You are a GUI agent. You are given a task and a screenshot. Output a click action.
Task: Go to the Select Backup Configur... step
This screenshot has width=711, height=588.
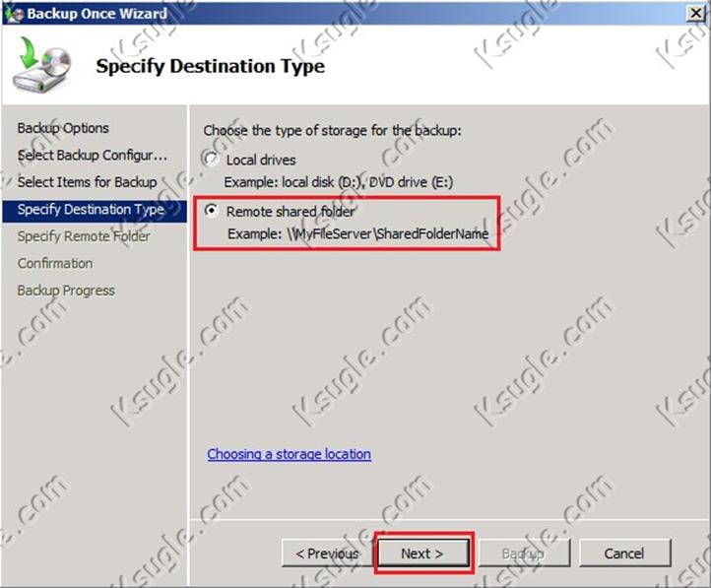(x=93, y=155)
